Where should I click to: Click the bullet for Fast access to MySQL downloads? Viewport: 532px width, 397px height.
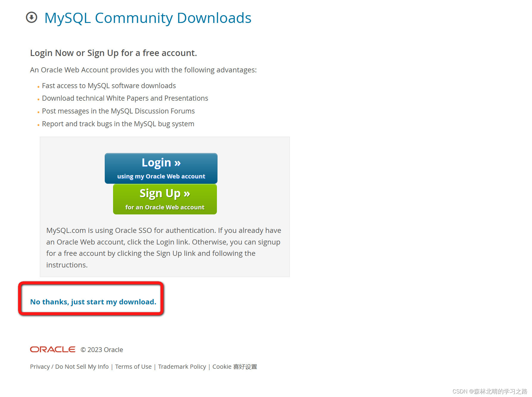(38, 87)
